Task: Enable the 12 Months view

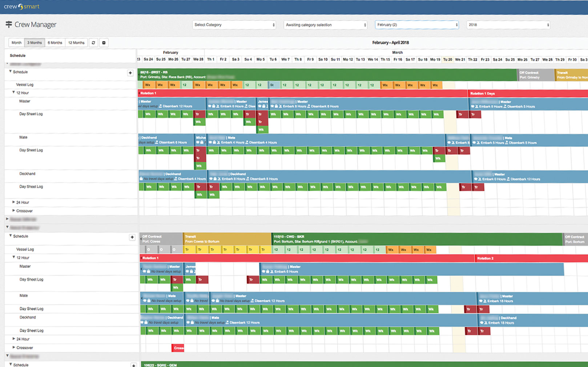Action: click(x=76, y=43)
